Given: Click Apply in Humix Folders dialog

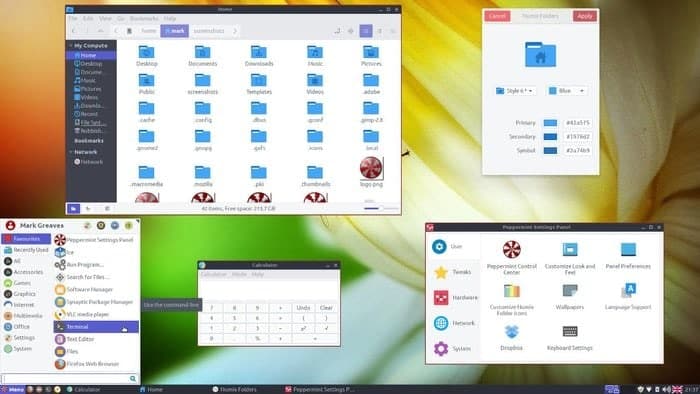Looking at the screenshot, I should pyautogui.click(x=584, y=16).
